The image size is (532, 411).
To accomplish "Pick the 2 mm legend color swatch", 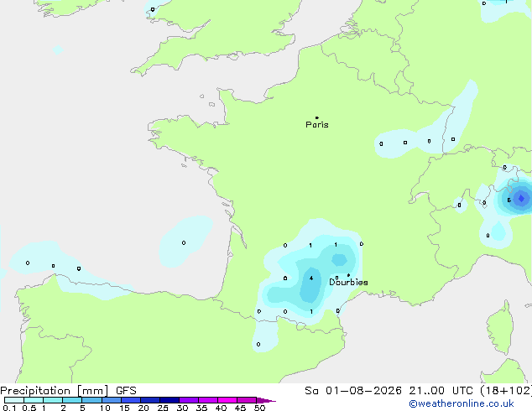I will point(72,400).
